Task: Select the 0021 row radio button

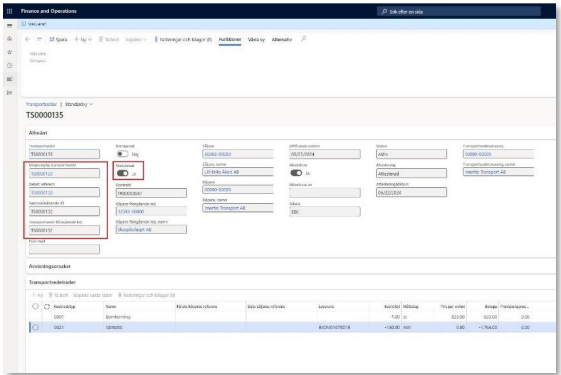Action: click(35, 327)
